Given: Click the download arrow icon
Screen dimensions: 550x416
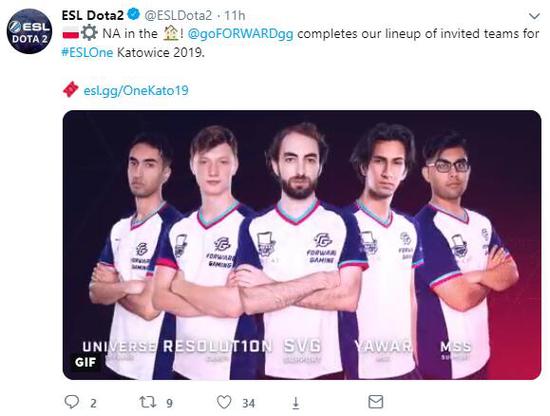Looking at the screenshot, I should pos(296,403).
